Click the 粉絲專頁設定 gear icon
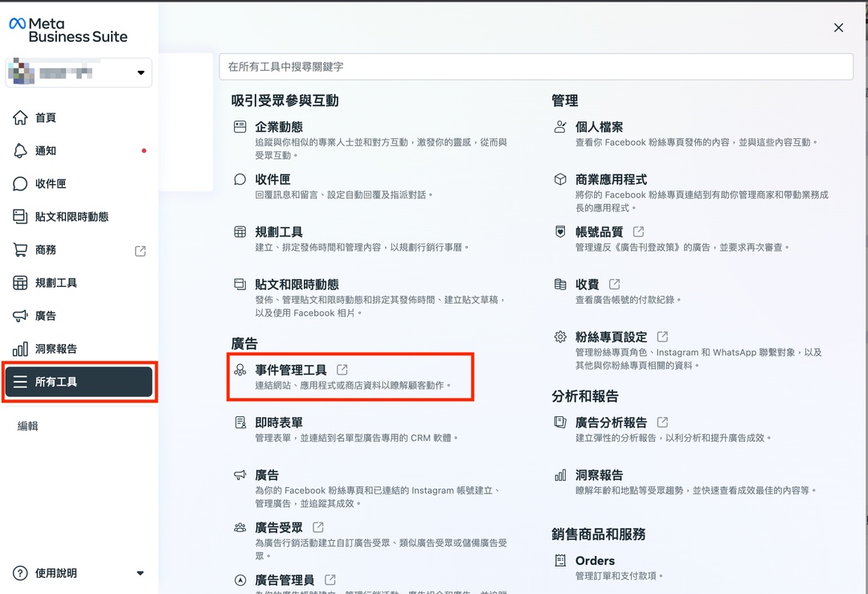Image resolution: width=868 pixels, height=594 pixels. pos(560,337)
